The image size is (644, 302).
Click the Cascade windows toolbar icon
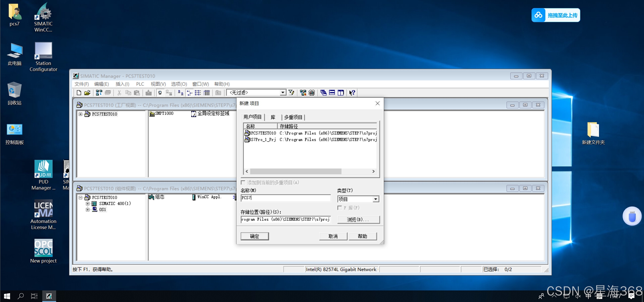[323, 93]
